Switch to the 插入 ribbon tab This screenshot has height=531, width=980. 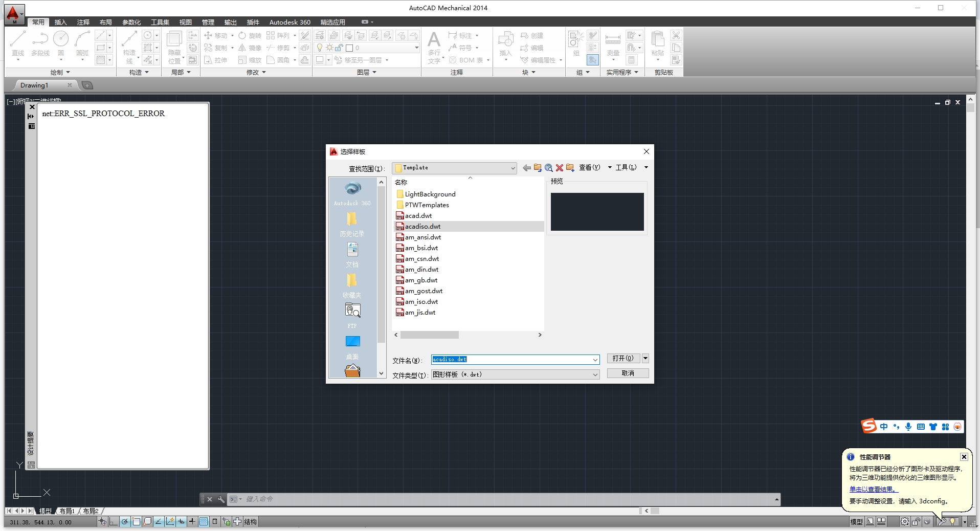click(60, 22)
